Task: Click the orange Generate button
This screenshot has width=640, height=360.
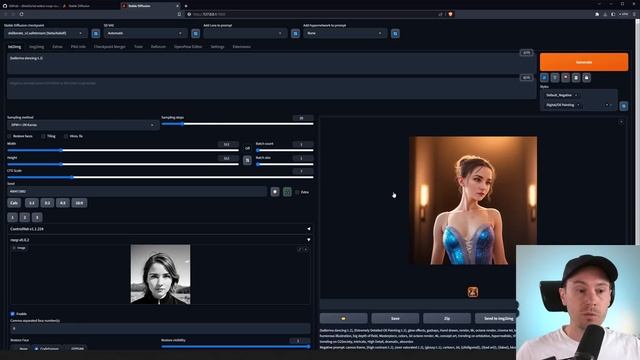Action: [584, 62]
